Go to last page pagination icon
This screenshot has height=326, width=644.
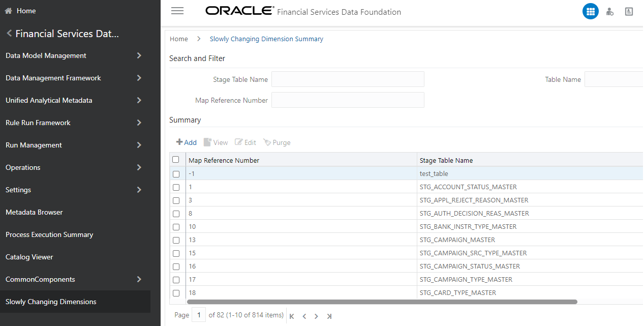point(329,316)
